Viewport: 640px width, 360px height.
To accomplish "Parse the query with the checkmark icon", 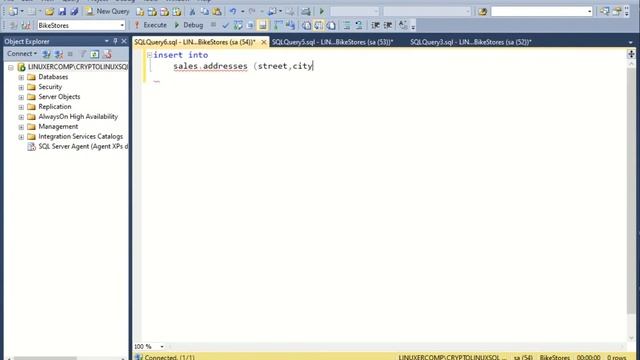I will [x=226, y=25].
